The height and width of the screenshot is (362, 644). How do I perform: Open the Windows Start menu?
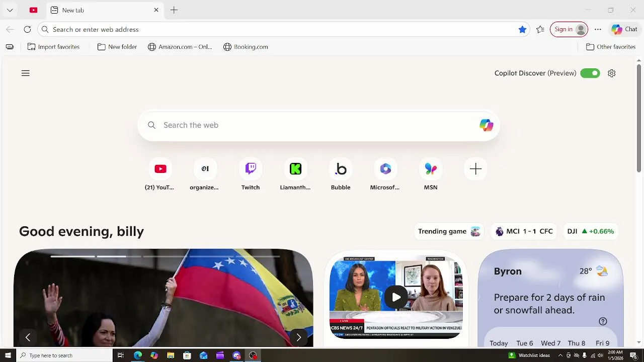[8, 355]
